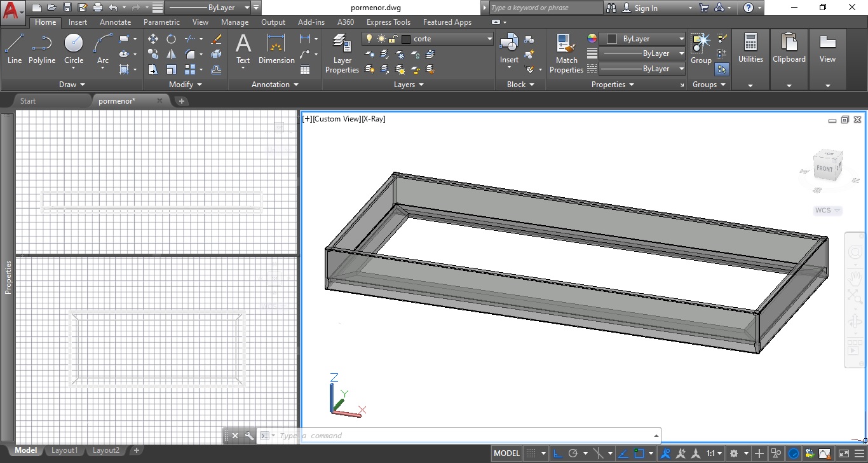The image size is (868, 463).
Task: Toggle polar tracking in status bar
Action: click(573, 453)
